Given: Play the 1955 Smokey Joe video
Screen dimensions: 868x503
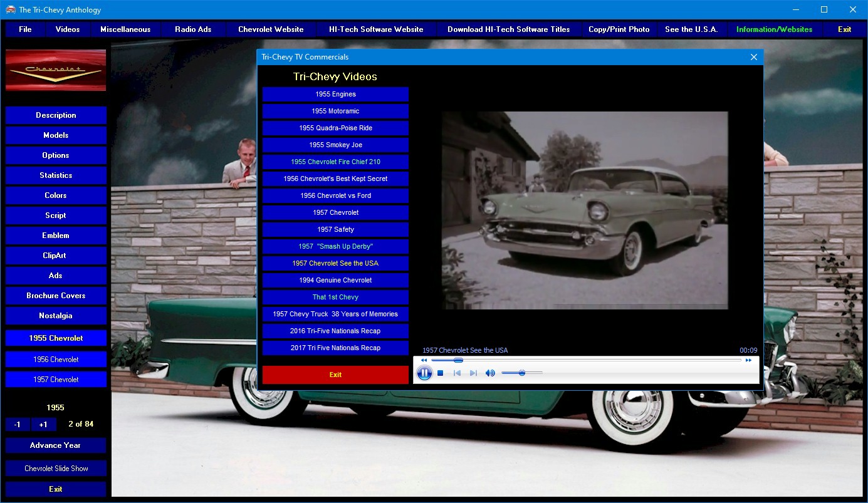Looking at the screenshot, I should pyautogui.click(x=335, y=145).
